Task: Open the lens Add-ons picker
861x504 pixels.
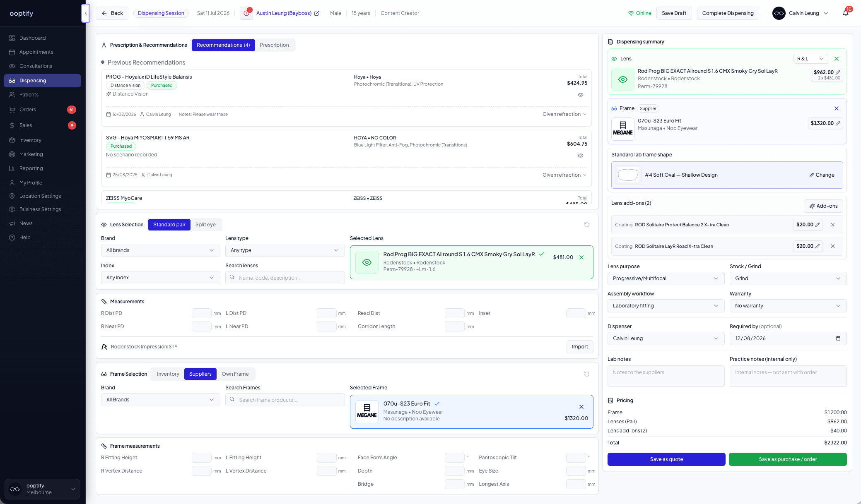Action: pyautogui.click(x=823, y=206)
